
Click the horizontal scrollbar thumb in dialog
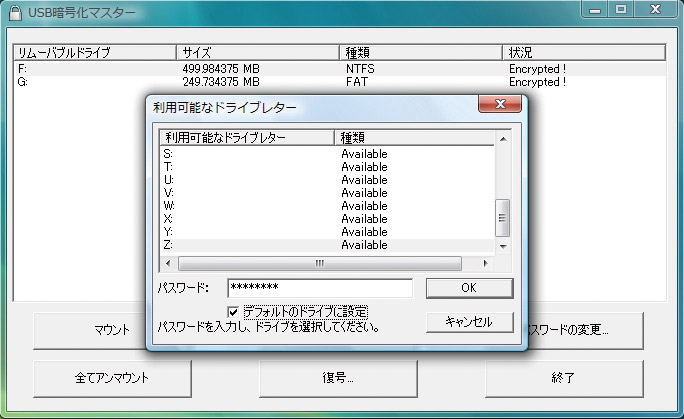point(320,263)
